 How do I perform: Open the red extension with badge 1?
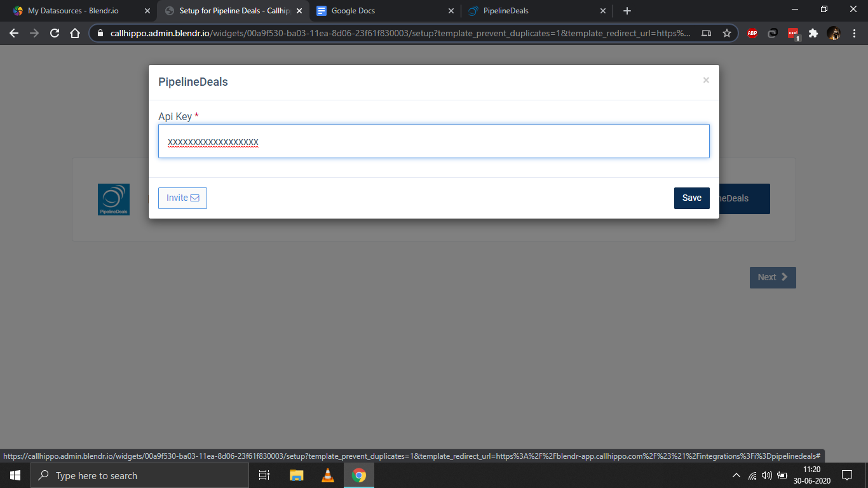click(793, 34)
